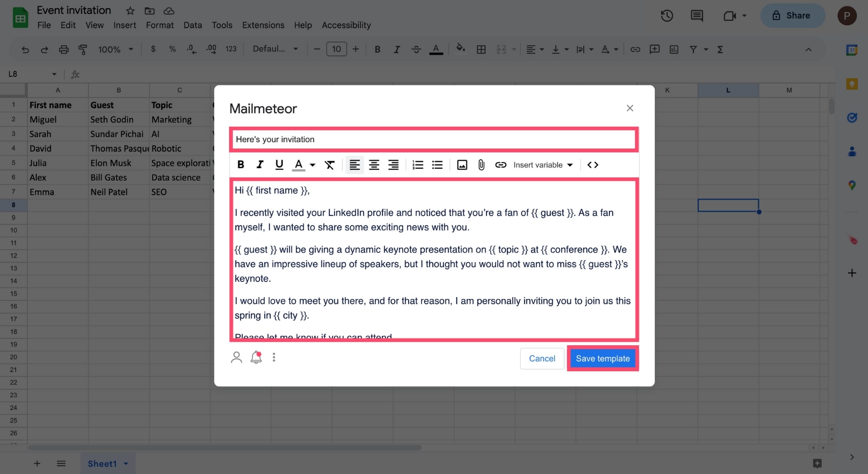Open Sheet1 tab options arrow
This screenshot has height=474, width=868.
pyautogui.click(x=126, y=463)
